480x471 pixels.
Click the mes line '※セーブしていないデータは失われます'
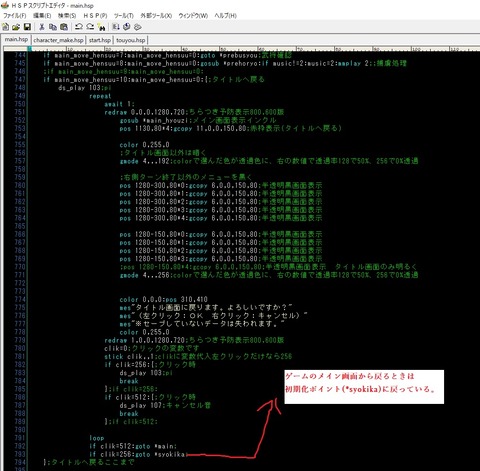click(x=202, y=324)
